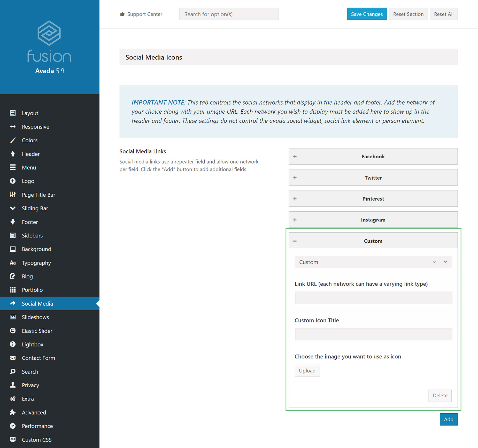Go to the Footer options tab
This screenshot has width=478, height=448.
(30, 222)
